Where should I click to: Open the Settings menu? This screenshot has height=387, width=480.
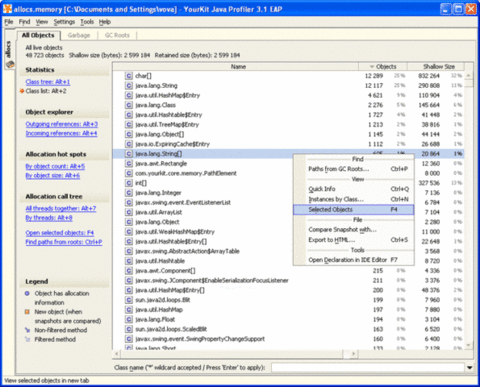(64, 22)
